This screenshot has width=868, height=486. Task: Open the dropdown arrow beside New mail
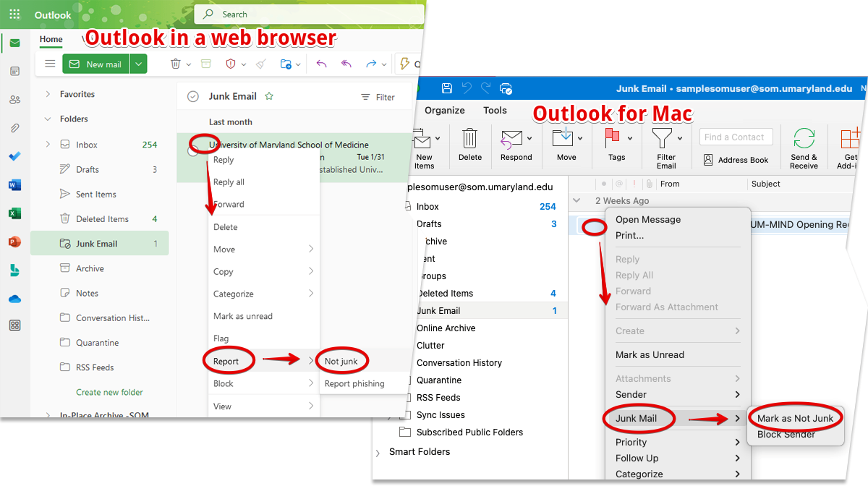(x=138, y=64)
